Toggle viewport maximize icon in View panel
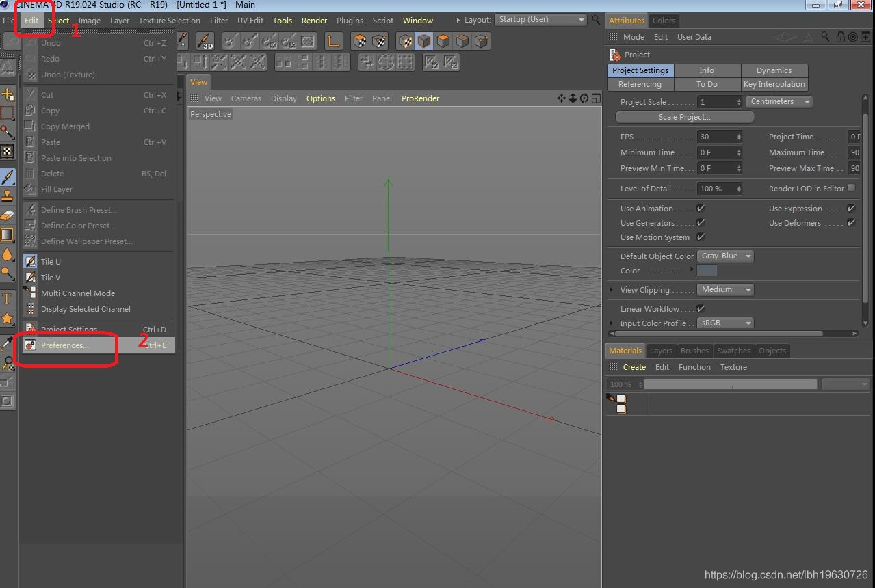This screenshot has height=588, width=875. coord(596,98)
